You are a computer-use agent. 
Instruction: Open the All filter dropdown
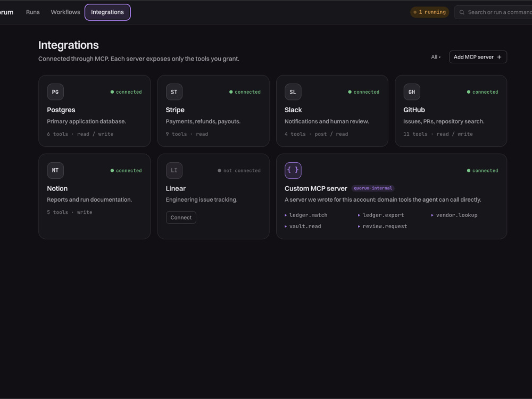click(436, 57)
